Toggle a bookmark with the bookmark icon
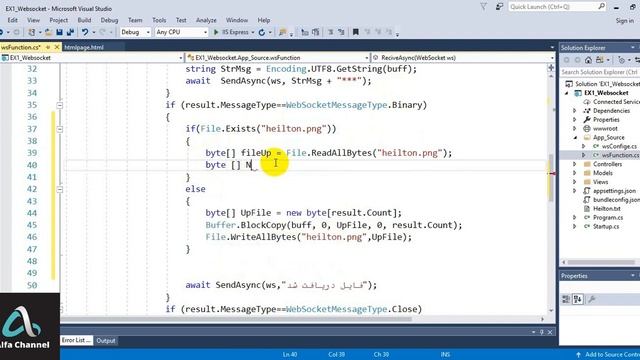This screenshot has height=360, width=640. pyautogui.click(x=356, y=32)
